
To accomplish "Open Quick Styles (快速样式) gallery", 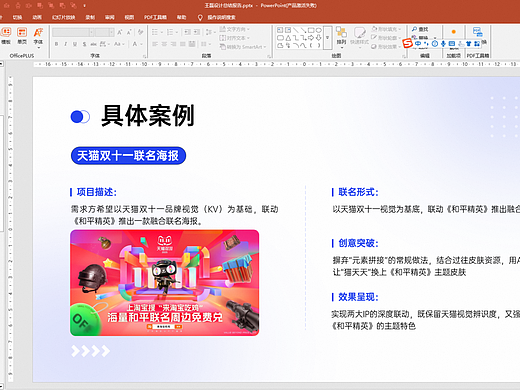I will pyautogui.click(x=359, y=37).
